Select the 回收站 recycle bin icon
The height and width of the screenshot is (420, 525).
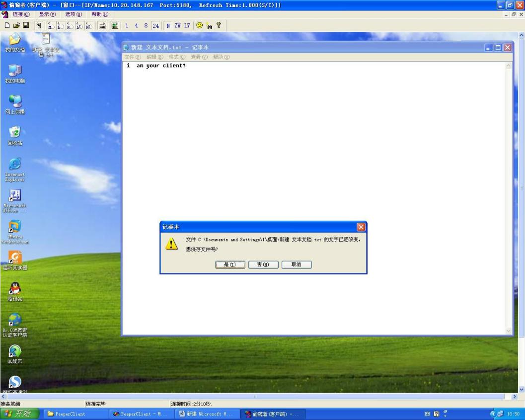pyautogui.click(x=15, y=136)
